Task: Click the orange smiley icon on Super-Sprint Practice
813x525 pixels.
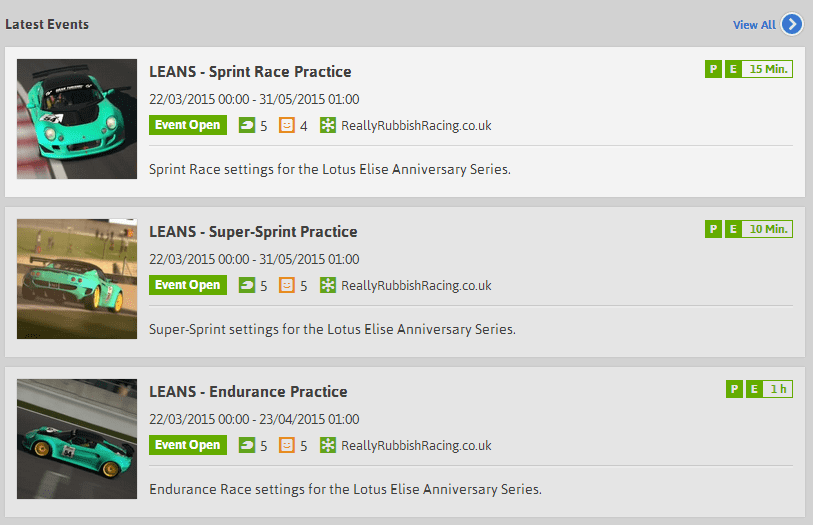Action: 287,285
